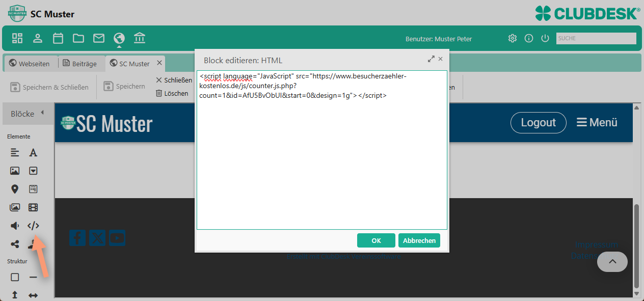Open the accounting bank building icon
This screenshot has width=644, height=301.
point(140,38)
